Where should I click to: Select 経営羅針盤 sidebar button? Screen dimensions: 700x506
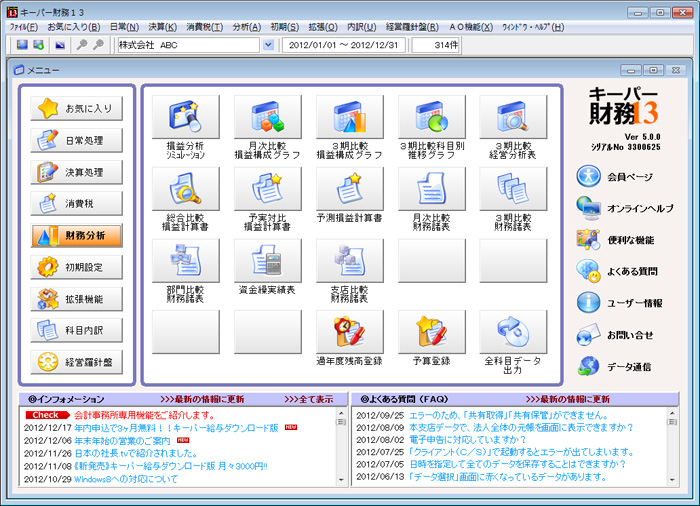[76, 362]
